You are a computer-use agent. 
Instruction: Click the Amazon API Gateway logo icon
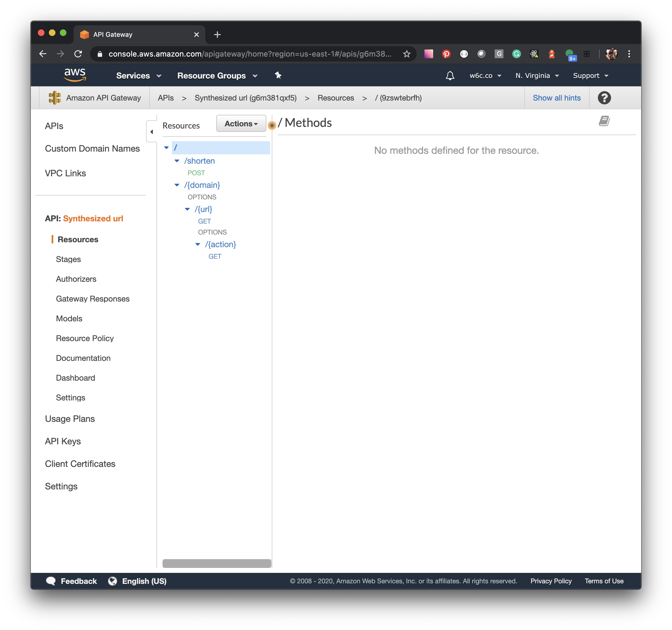coord(55,98)
